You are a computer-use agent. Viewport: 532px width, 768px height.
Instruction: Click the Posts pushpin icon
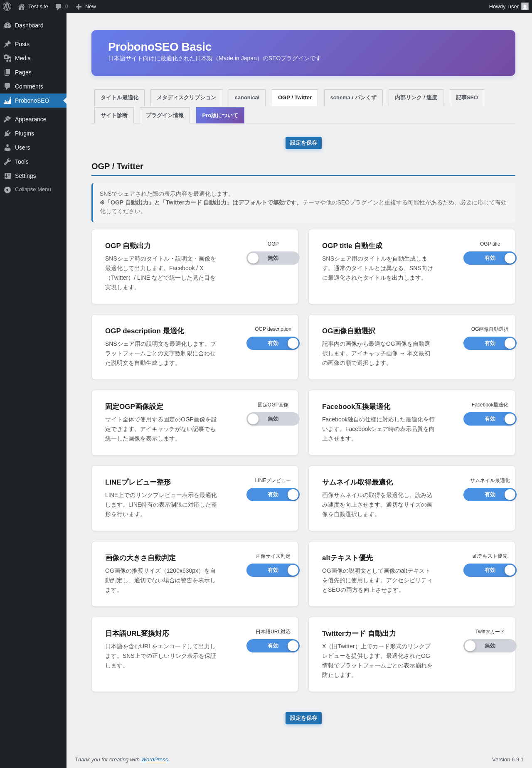click(7, 44)
